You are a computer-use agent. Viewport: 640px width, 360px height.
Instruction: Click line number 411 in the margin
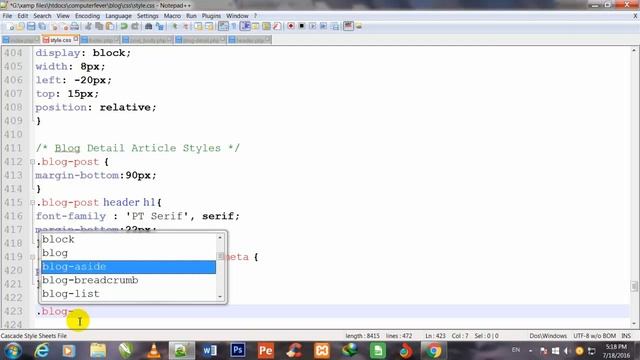(13, 148)
